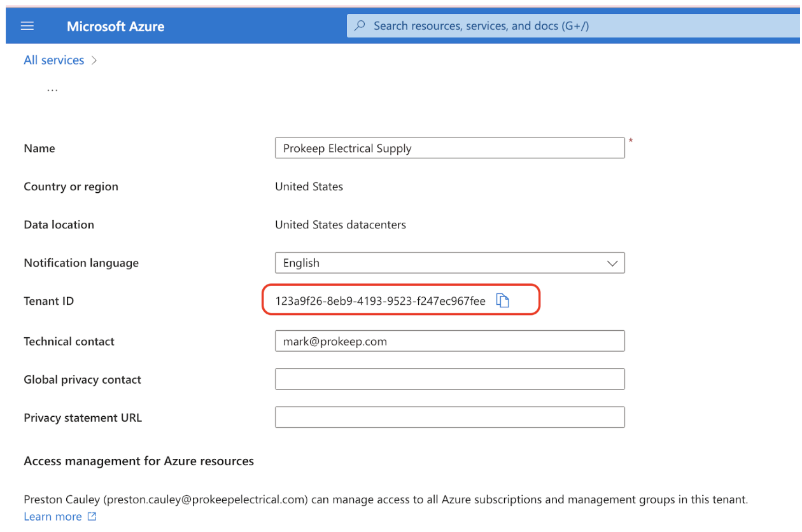Edit the Technical contact email field
Image resolution: width=802 pixels, height=532 pixels.
click(449, 340)
